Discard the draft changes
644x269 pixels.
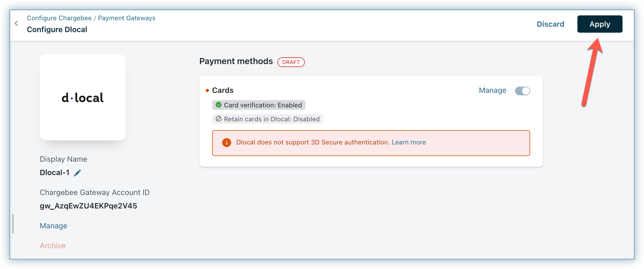pos(550,24)
